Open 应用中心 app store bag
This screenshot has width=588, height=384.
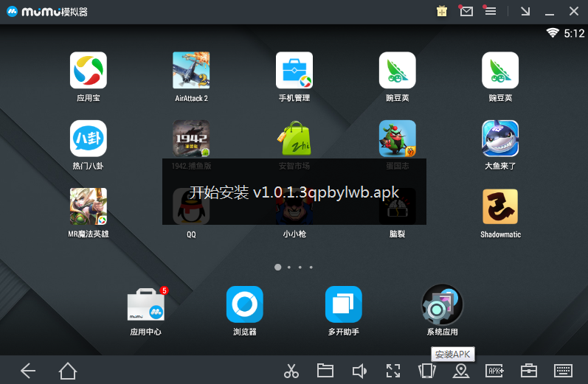coord(146,304)
